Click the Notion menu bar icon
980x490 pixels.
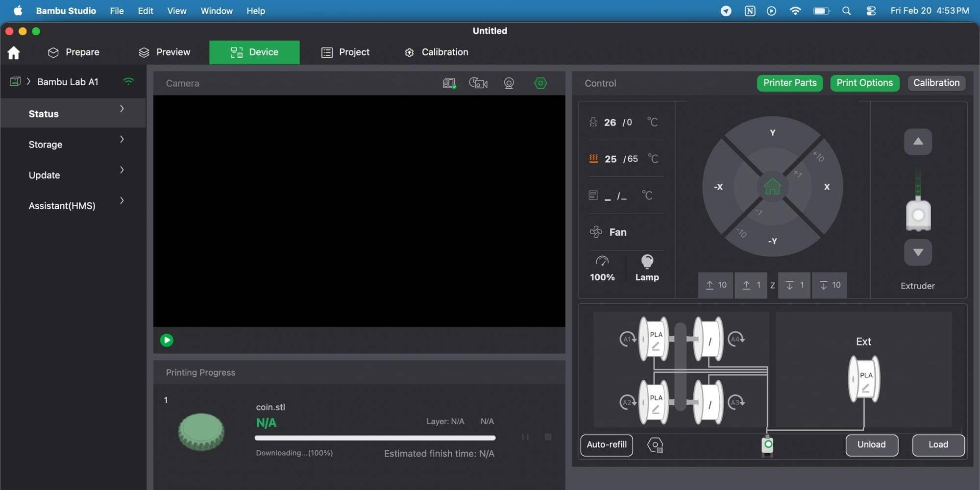click(750, 11)
